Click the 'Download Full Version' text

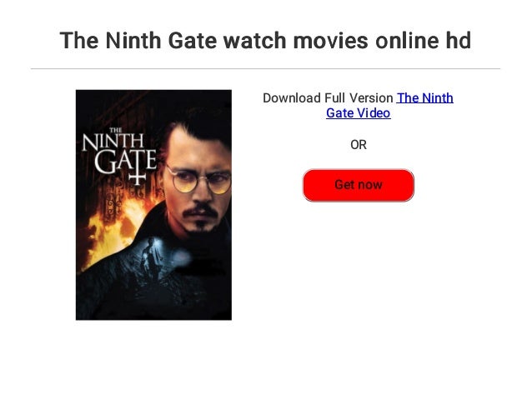pyautogui.click(x=328, y=98)
